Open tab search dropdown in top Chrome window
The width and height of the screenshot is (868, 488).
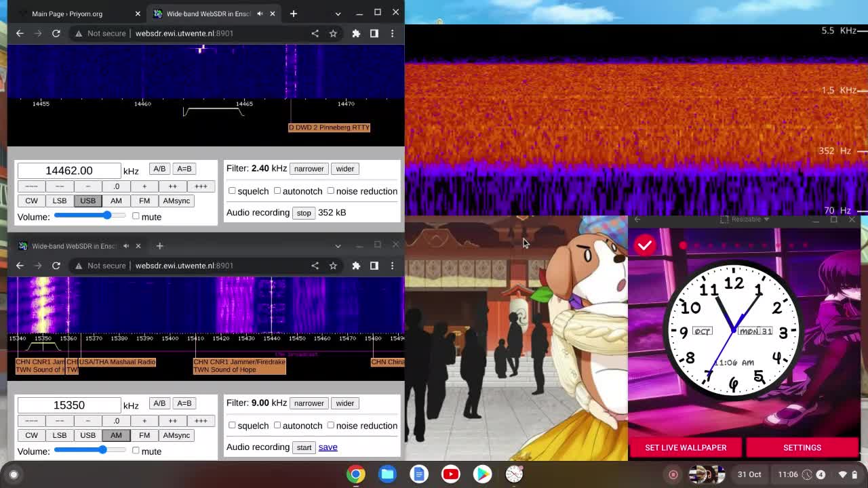click(338, 14)
